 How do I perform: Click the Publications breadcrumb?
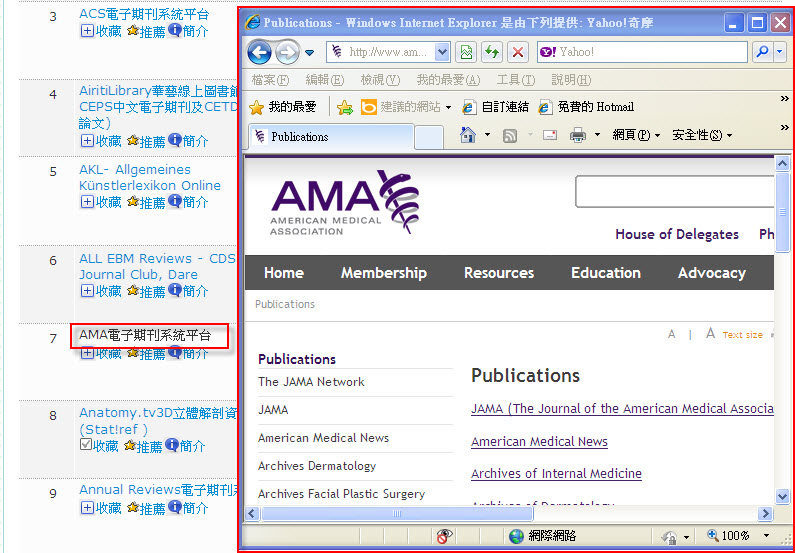coord(285,304)
